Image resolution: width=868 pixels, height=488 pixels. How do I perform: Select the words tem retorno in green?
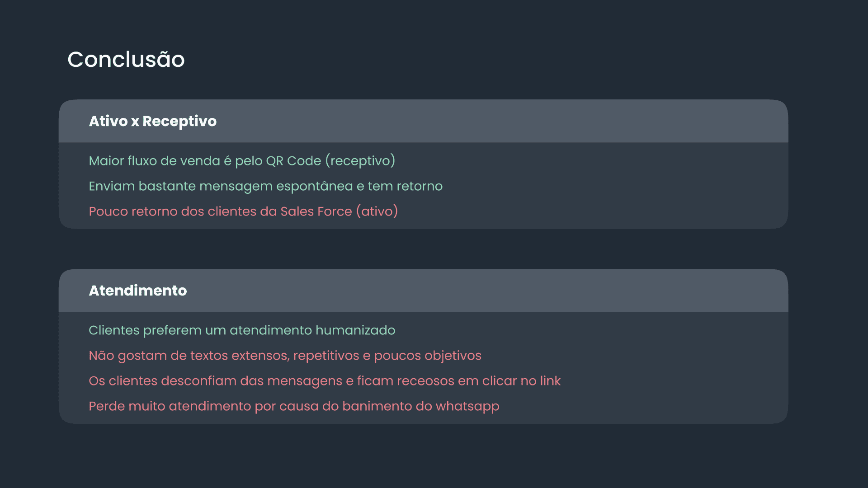[405, 186]
